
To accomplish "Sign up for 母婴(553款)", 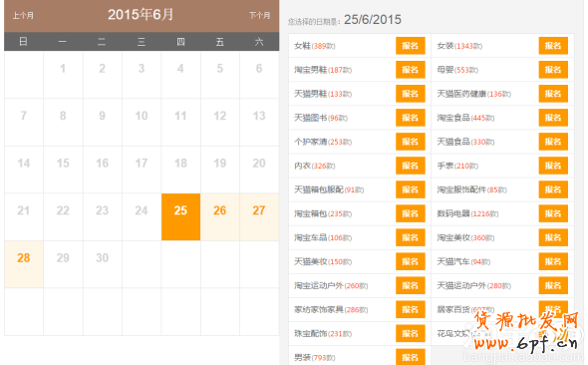I will coord(553,70).
